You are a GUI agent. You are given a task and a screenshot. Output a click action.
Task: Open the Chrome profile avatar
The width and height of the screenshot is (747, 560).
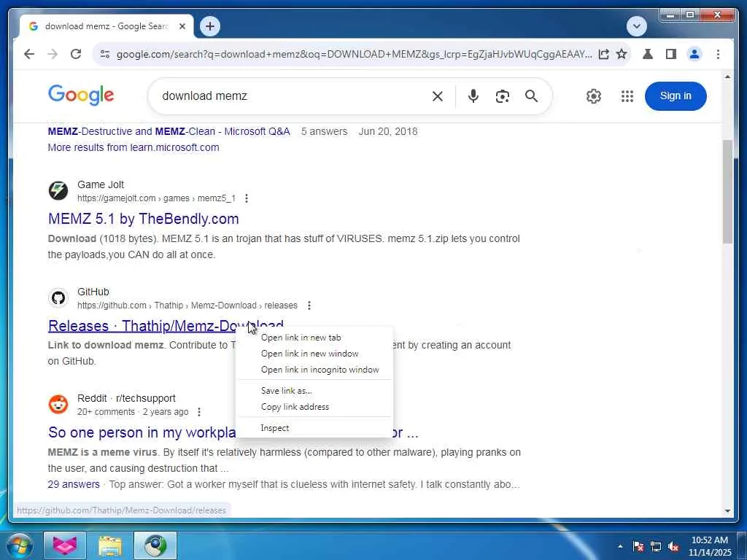tap(694, 54)
